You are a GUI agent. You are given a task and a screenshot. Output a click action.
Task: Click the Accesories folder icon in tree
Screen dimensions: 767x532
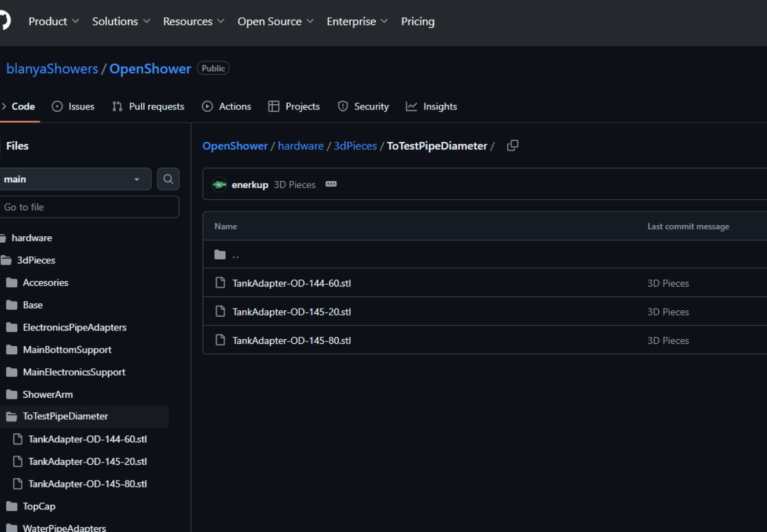click(x=12, y=282)
